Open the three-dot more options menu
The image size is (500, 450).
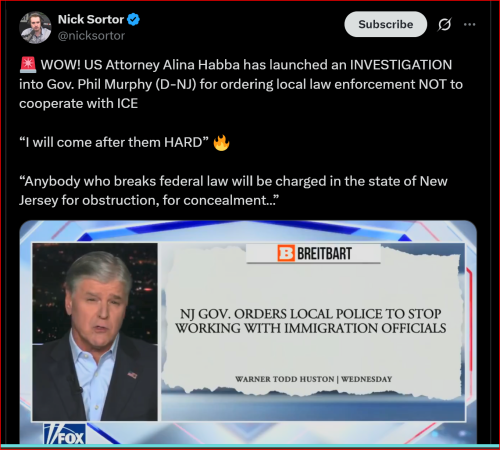tap(470, 24)
